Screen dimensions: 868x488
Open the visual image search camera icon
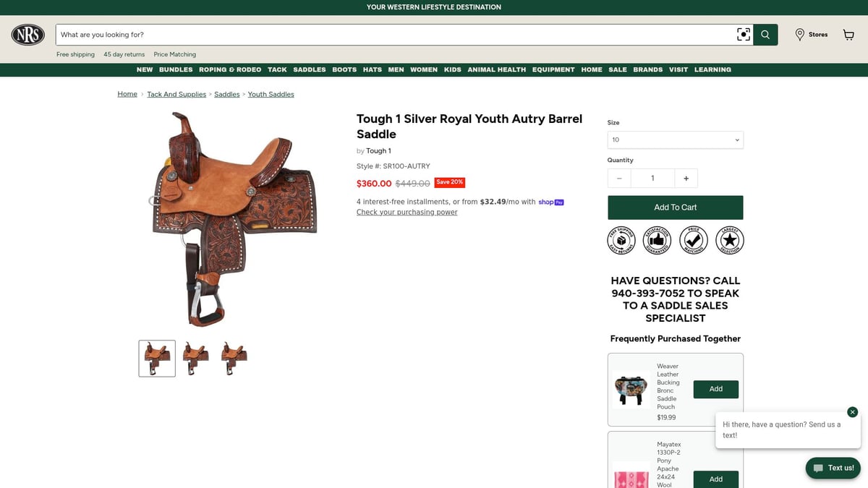[x=743, y=35]
